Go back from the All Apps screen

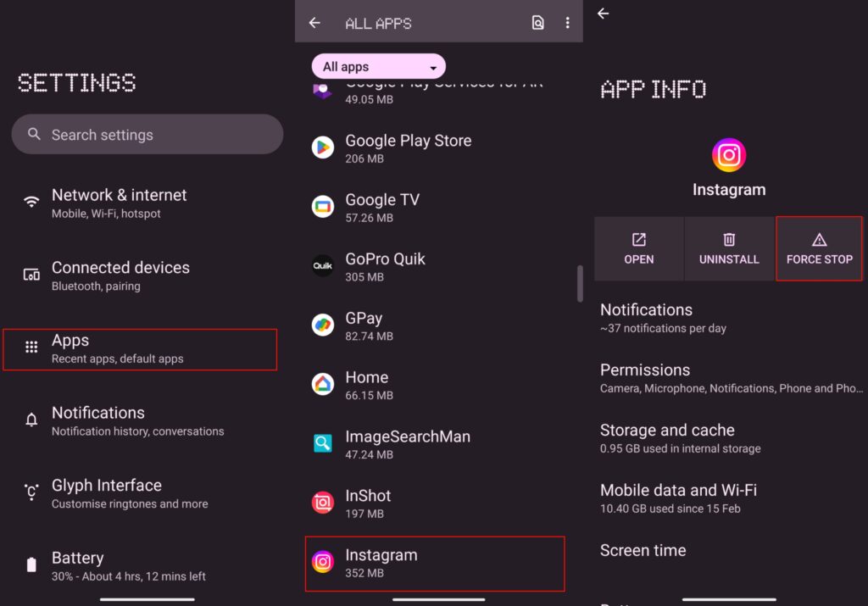[314, 23]
